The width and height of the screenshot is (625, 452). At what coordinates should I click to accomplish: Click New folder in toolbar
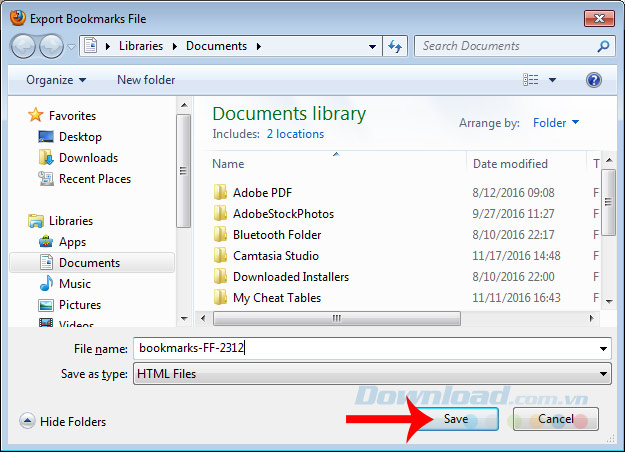(x=146, y=80)
